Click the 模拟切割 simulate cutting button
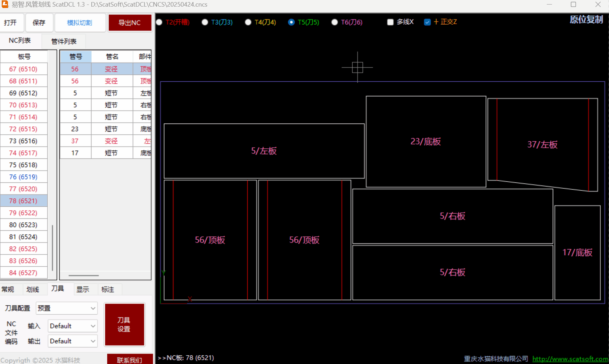The image size is (609, 364). pyautogui.click(x=80, y=23)
